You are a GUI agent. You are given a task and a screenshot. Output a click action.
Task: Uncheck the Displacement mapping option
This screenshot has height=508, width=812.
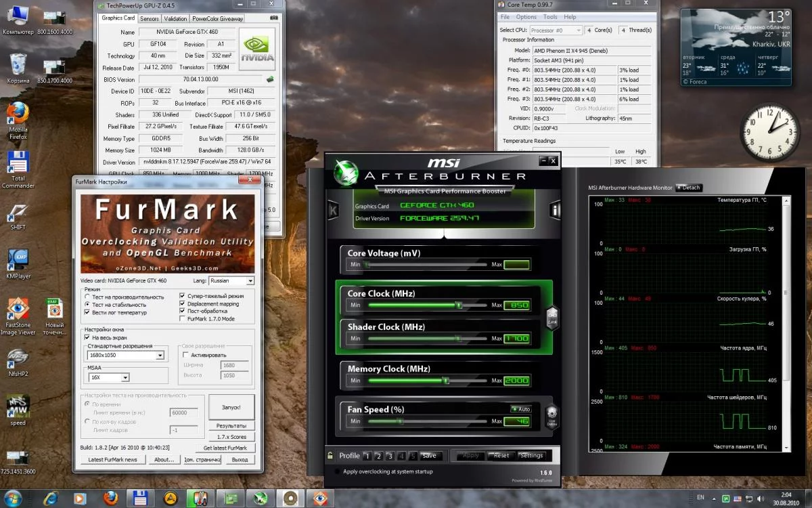click(183, 304)
